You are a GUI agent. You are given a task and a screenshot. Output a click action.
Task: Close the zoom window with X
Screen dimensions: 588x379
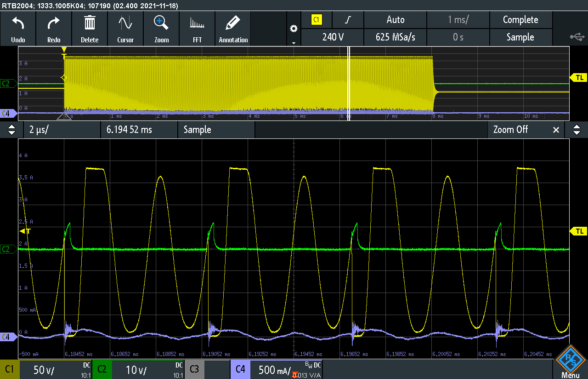[x=556, y=130]
